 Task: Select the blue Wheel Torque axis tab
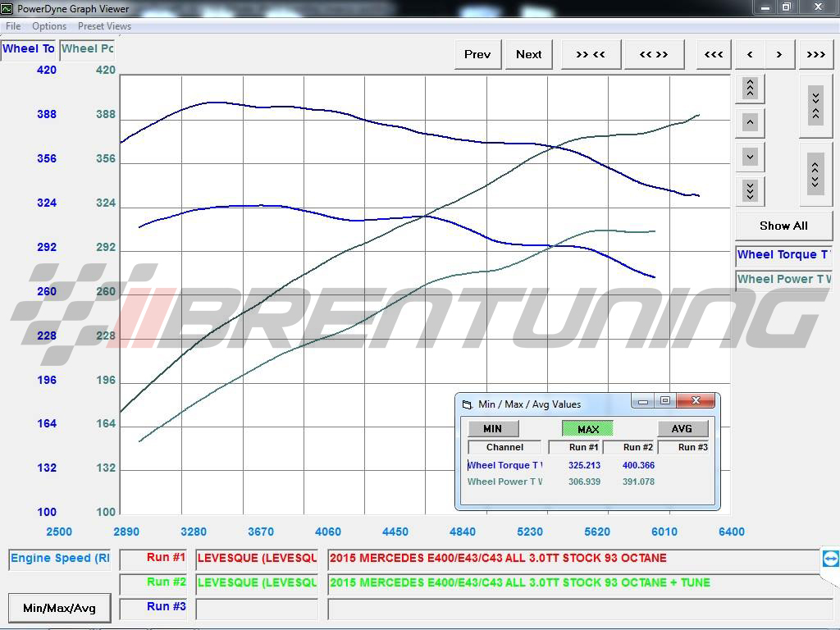point(29,48)
